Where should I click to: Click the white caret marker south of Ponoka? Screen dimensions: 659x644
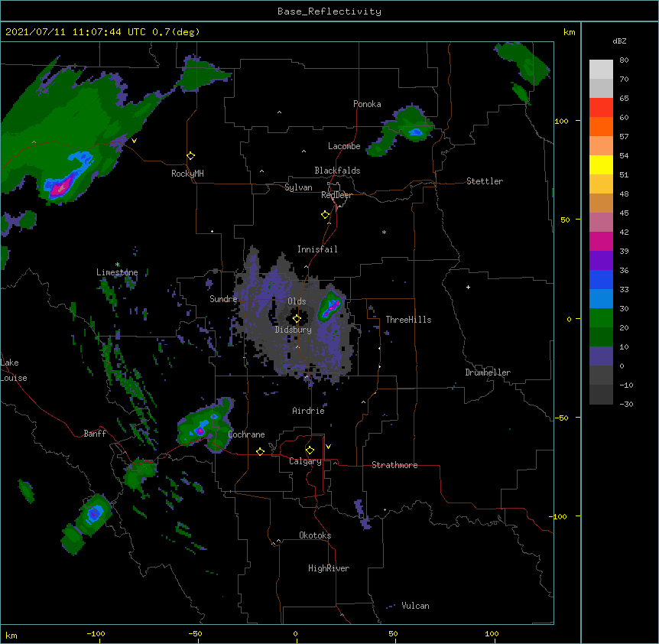[x=280, y=112]
